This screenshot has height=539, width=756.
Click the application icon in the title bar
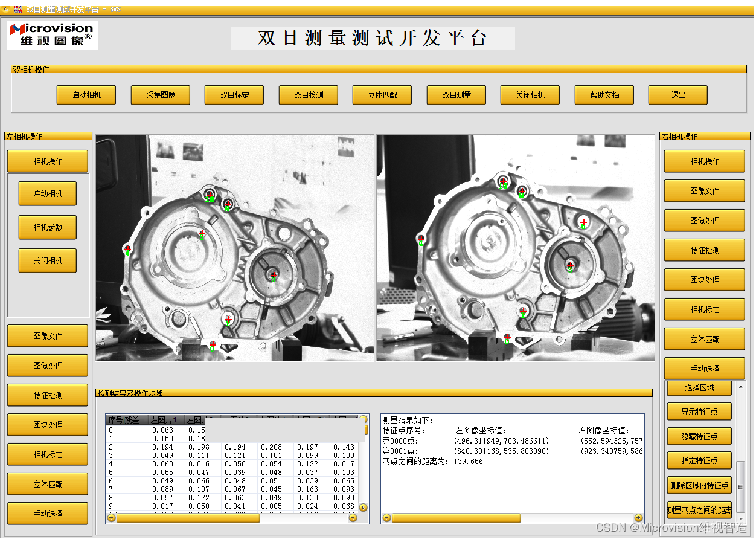point(18,9)
